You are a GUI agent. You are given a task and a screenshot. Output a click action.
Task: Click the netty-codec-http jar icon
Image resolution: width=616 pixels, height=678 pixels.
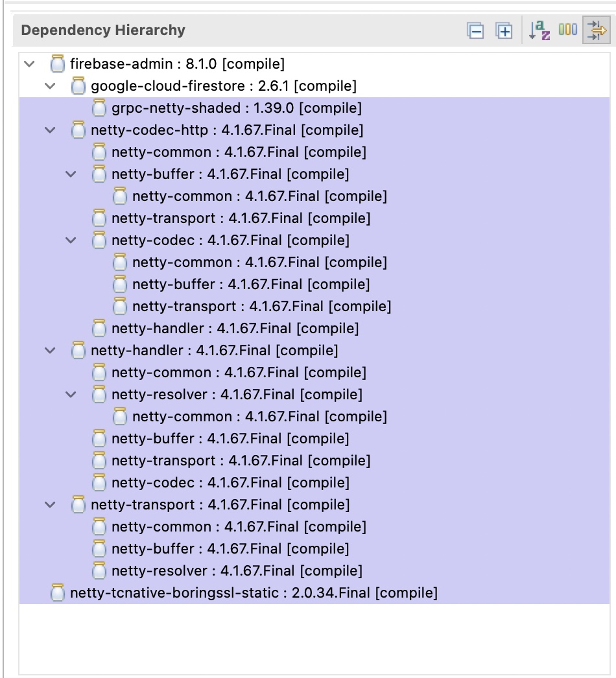[x=78, y=130]
